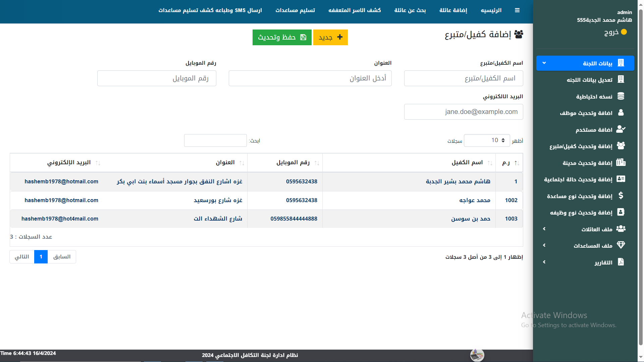Select the نسخه احتياطية backup icon
The height and width of the screenshot is (362, 644).
click(x=621, y=96)
